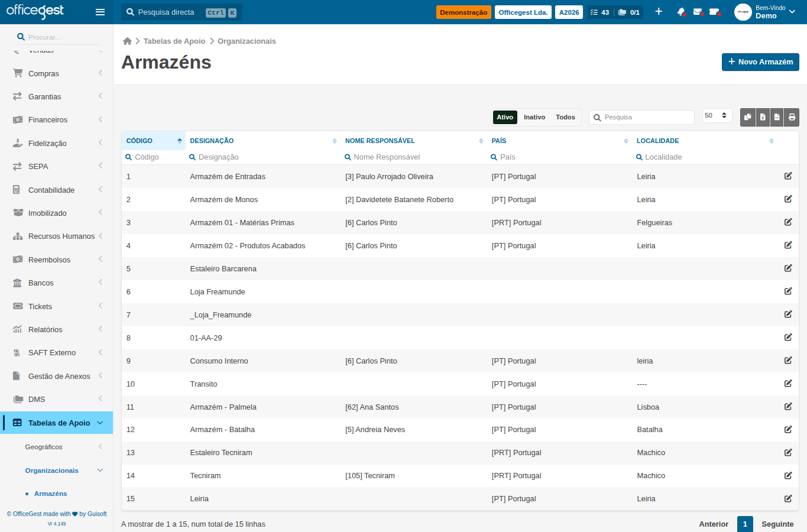Image resolution: width=807 pixels, height=532 pixels.
Task: Expand Recursos Humanos sidebar menu
Action: pos(57,236)
